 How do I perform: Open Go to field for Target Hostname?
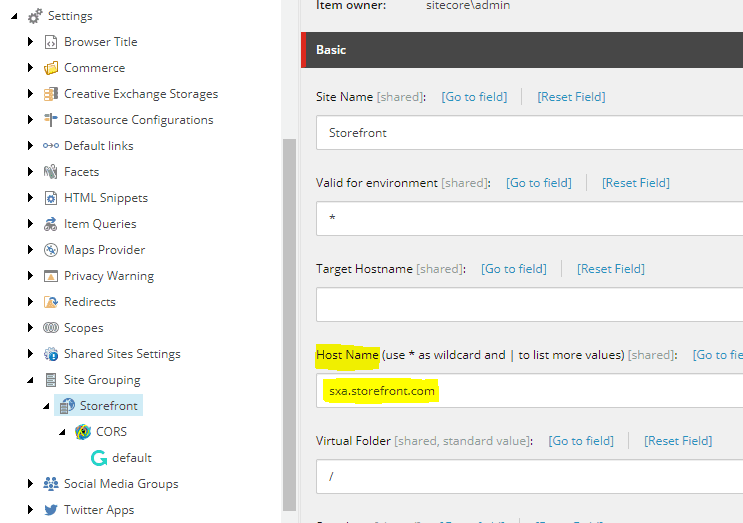click(514, 269)
